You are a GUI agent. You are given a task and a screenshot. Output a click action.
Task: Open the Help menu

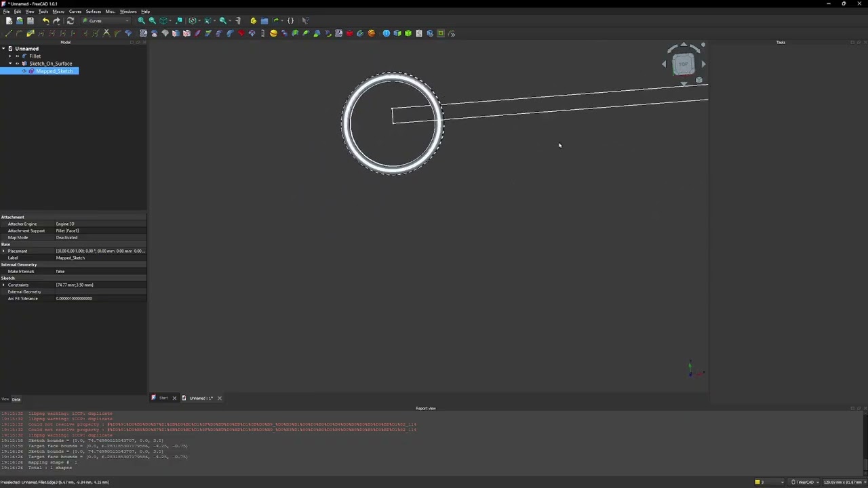146,12
